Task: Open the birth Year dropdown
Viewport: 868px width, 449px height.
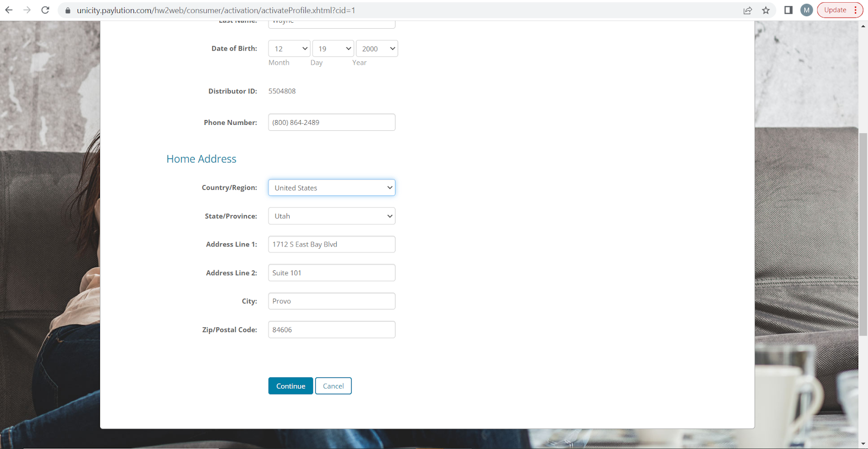Action: coord(377,49)
